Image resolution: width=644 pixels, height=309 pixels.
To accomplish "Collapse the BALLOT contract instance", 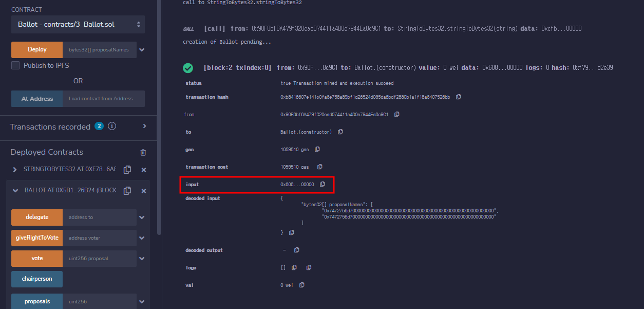I will (15, 190).
